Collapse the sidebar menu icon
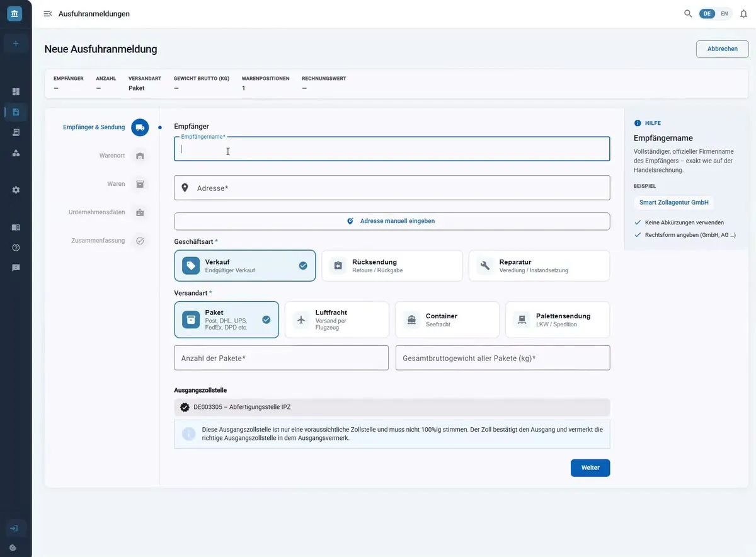756x557 pixels. click(47, 13)
